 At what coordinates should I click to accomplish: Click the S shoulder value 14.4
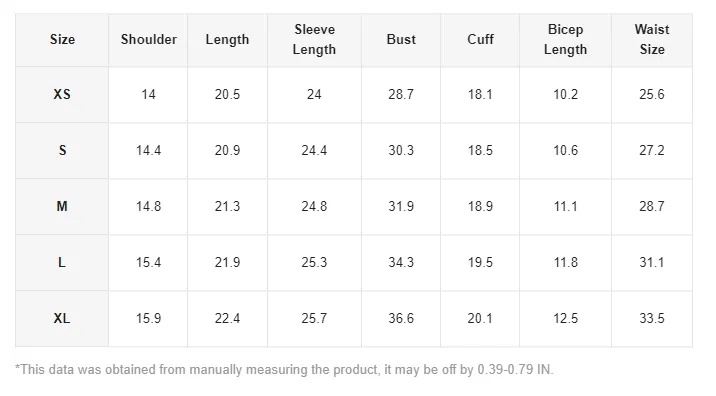coord(148,150)
